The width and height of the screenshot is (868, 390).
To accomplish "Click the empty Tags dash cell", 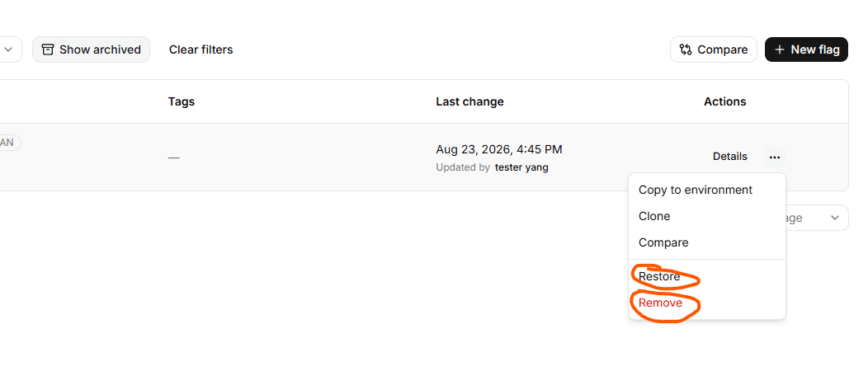I will (x=174, y=157).
